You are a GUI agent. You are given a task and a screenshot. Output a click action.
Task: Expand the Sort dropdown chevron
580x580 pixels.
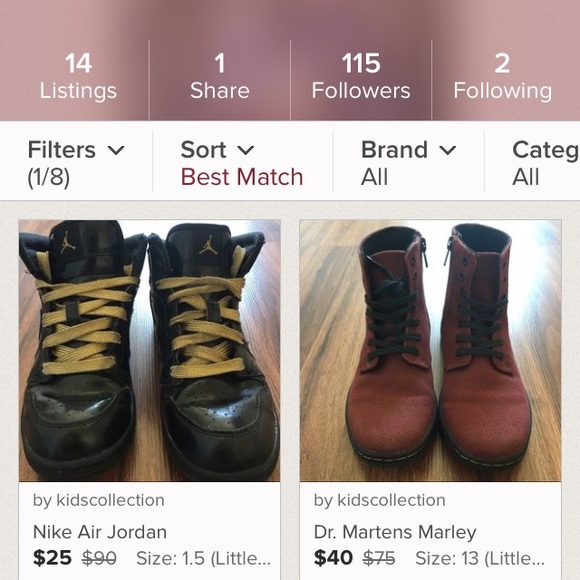[x=245, y=150]
